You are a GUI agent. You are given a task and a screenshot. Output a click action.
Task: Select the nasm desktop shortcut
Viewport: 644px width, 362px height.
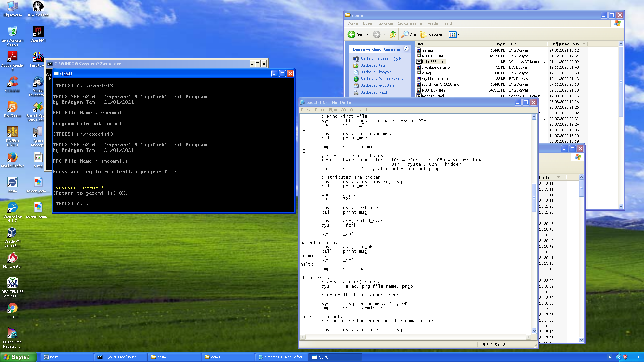(13, 185)
